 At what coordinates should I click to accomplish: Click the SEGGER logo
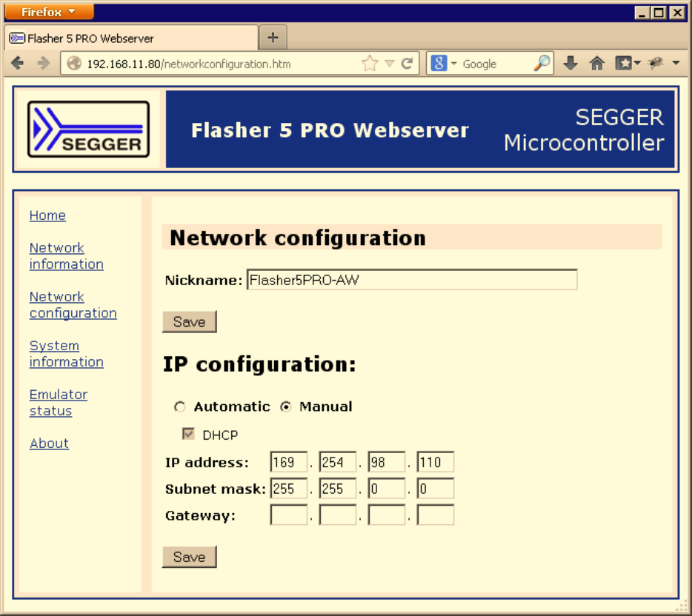(87, 129)
